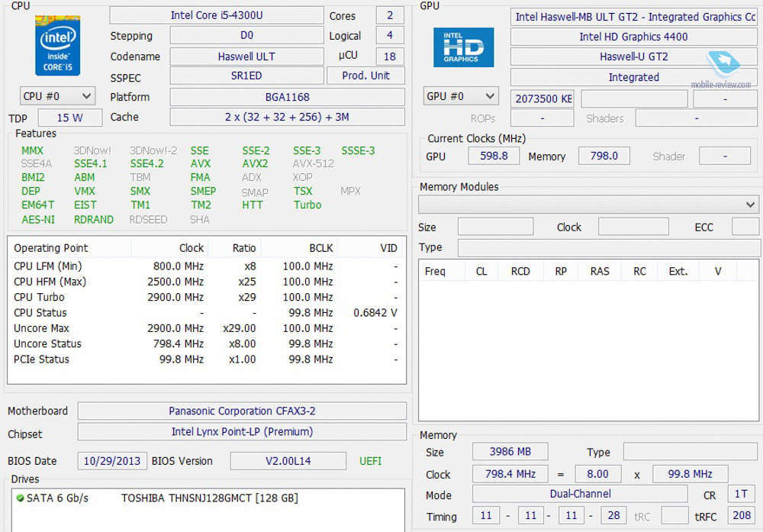This screenshot has height=532, width=763.
Task: Select the PCIe Status row
Action: coord(206,360)
